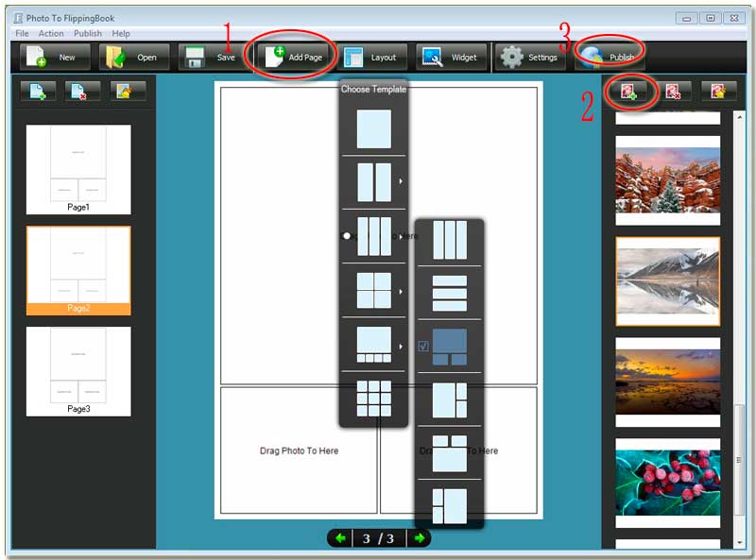This screenshot has height=560, width=756.
Task: Open the Help menu
Action: click(121, 33)
